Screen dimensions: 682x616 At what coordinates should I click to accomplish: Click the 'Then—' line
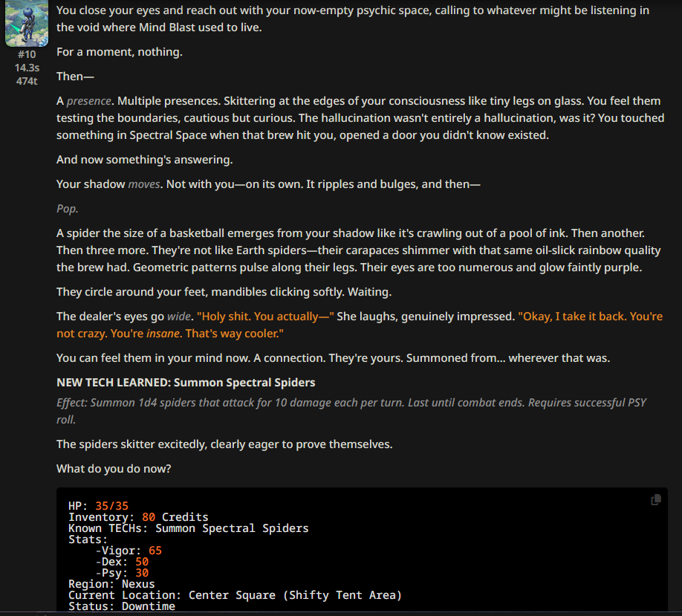[x=75, y=76]
